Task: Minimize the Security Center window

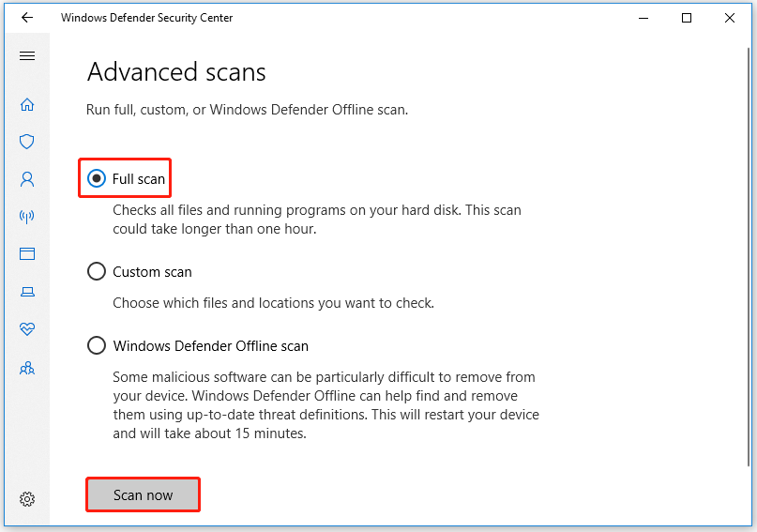Action: click(x=643, y=19)
